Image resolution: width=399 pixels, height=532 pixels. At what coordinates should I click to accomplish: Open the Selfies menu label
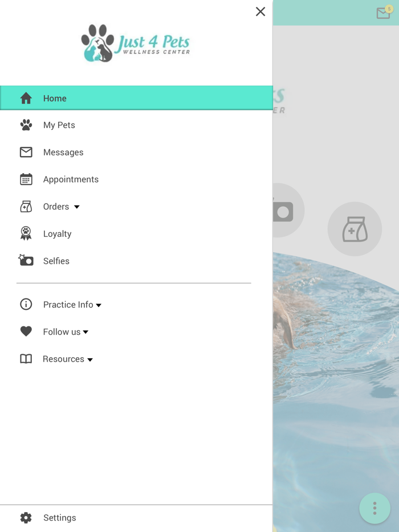56,261
